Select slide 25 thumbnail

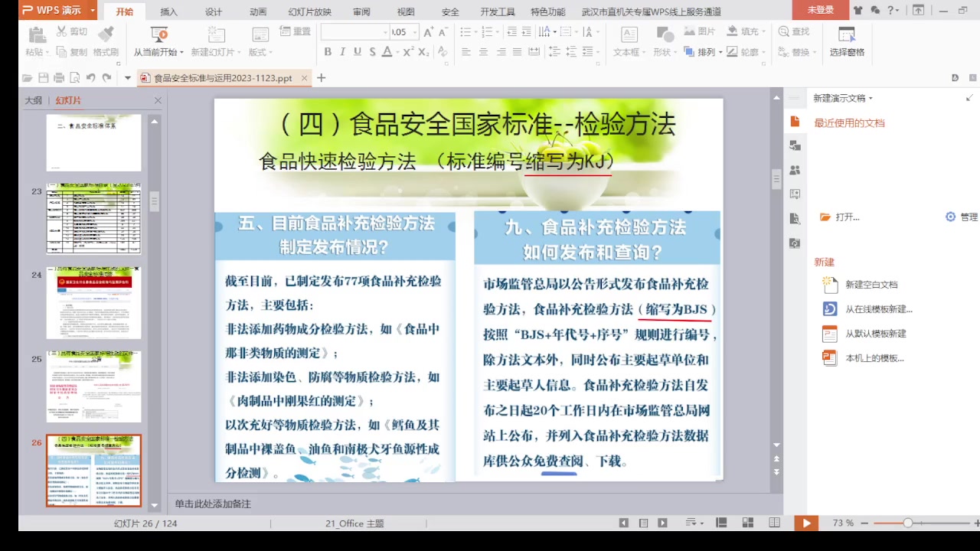point(93,387)
